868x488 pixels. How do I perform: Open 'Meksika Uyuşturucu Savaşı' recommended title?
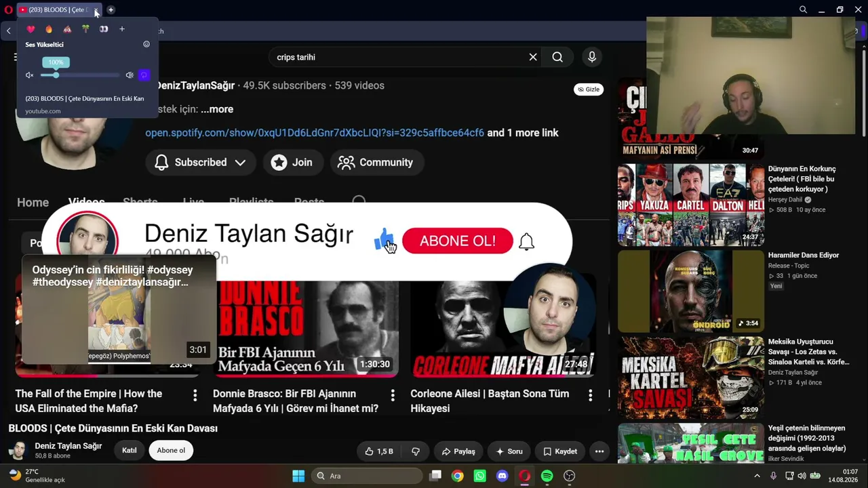808,352
